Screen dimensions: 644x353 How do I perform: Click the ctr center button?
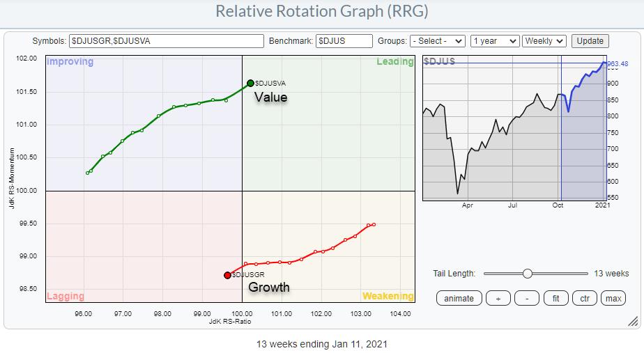(x=584, y=298)
